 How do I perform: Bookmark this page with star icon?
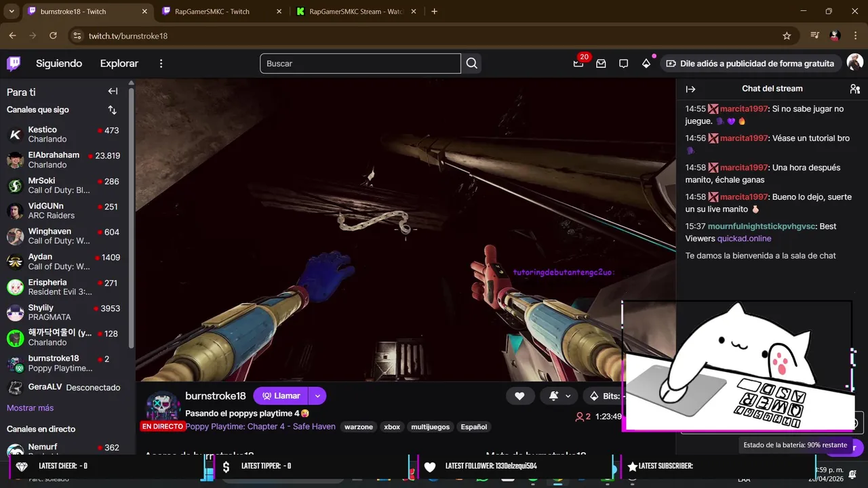[787, 36]
